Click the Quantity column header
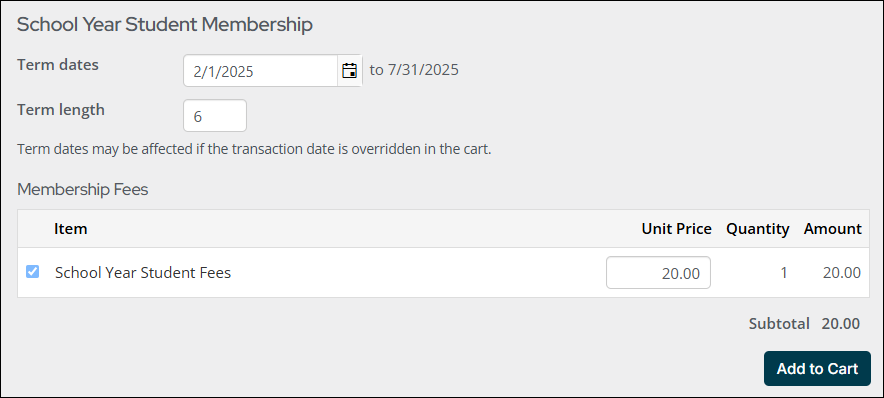The height and width of the screenshot is (398, 884). 758,229
